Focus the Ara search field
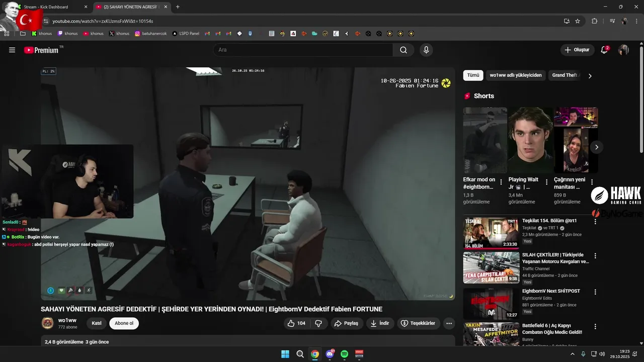 (x=303, y=50)
